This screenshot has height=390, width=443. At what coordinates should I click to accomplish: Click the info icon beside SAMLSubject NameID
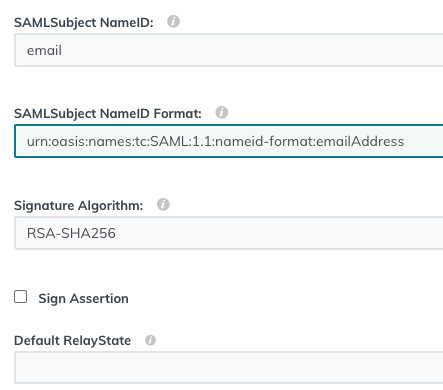[x=173, y=22]
